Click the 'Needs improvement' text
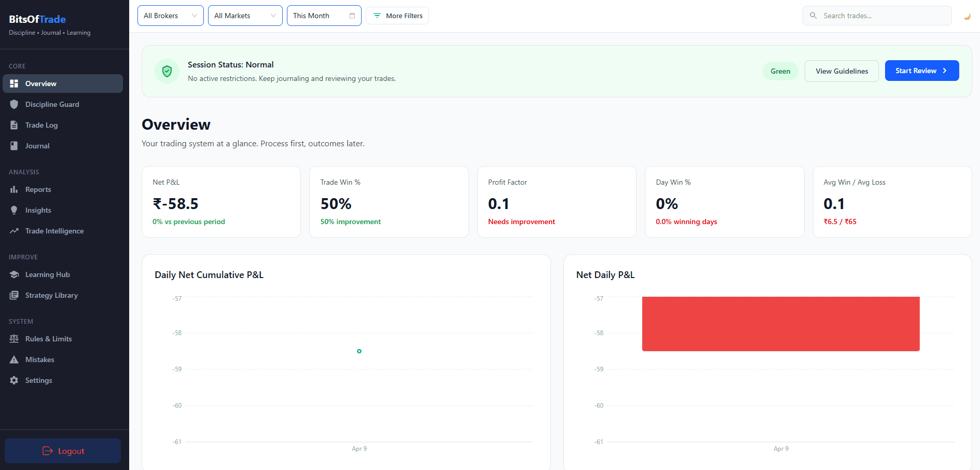Image resolution: width=980 pixels, height=470 pixels. tap(521, 222)
